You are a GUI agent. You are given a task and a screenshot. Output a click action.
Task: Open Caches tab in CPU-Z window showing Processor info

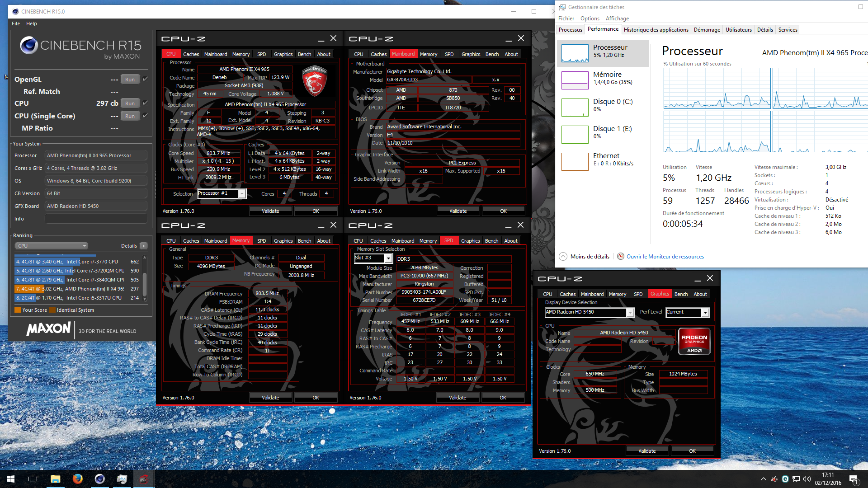pos(191,54)
